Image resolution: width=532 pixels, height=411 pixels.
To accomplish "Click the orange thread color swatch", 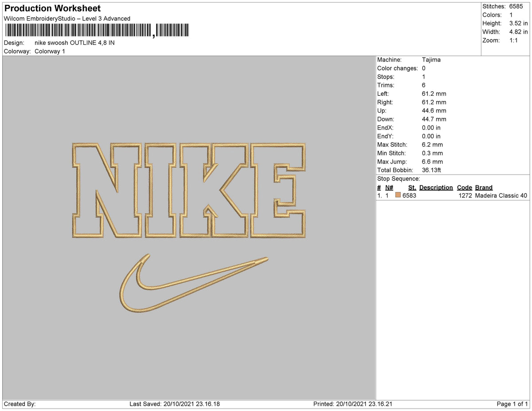I will pos(398,196).
